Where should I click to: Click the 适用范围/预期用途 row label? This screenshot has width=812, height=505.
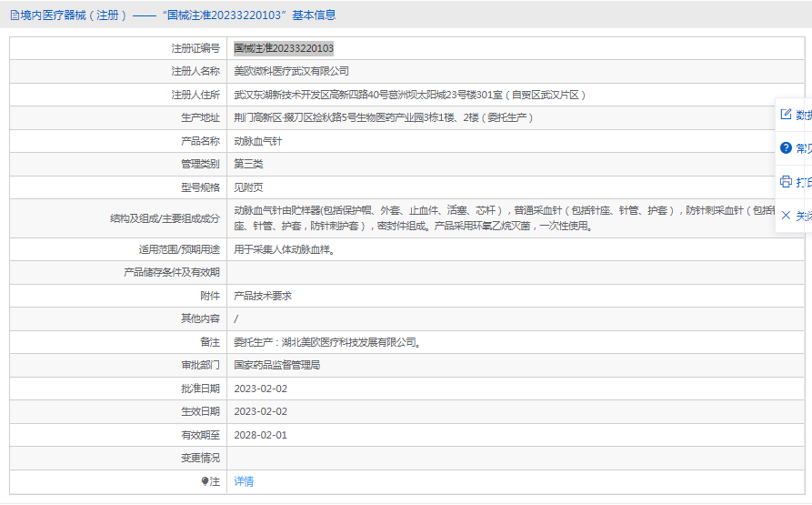tap(179, 249)
